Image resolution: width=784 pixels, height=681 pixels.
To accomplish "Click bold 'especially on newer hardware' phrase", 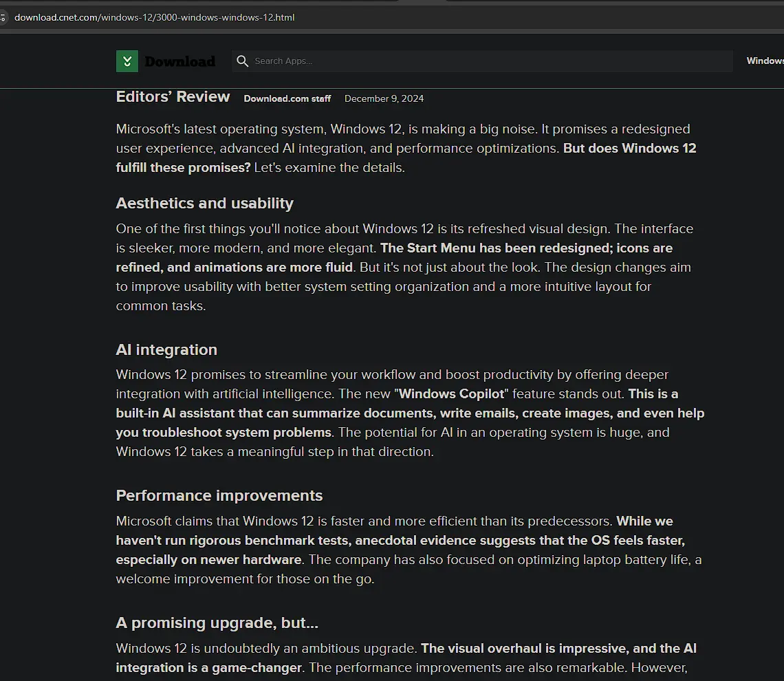I will (x=208, y=559).
